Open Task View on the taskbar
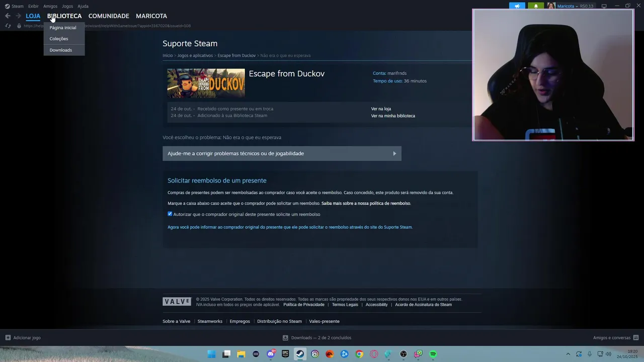The height and width of the screenshot is (362, 644). [x=226, y=354]
